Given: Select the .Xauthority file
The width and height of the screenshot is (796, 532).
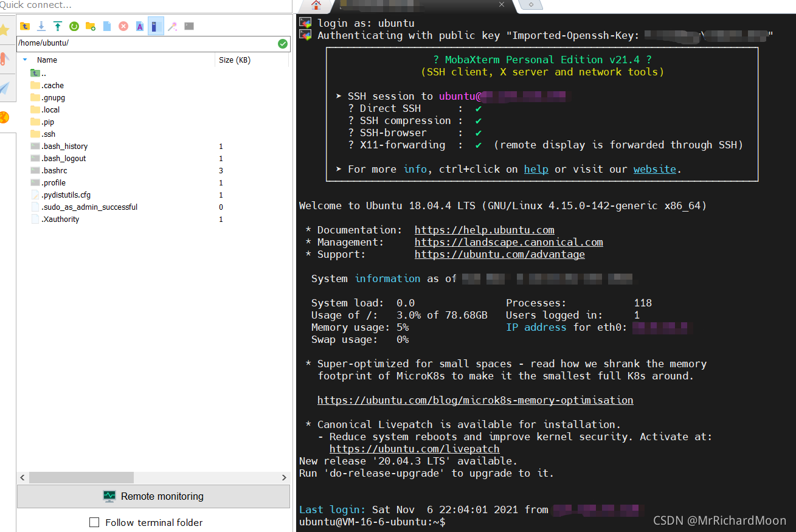Looking at the screenshot, I should click(x=55, y=219).
